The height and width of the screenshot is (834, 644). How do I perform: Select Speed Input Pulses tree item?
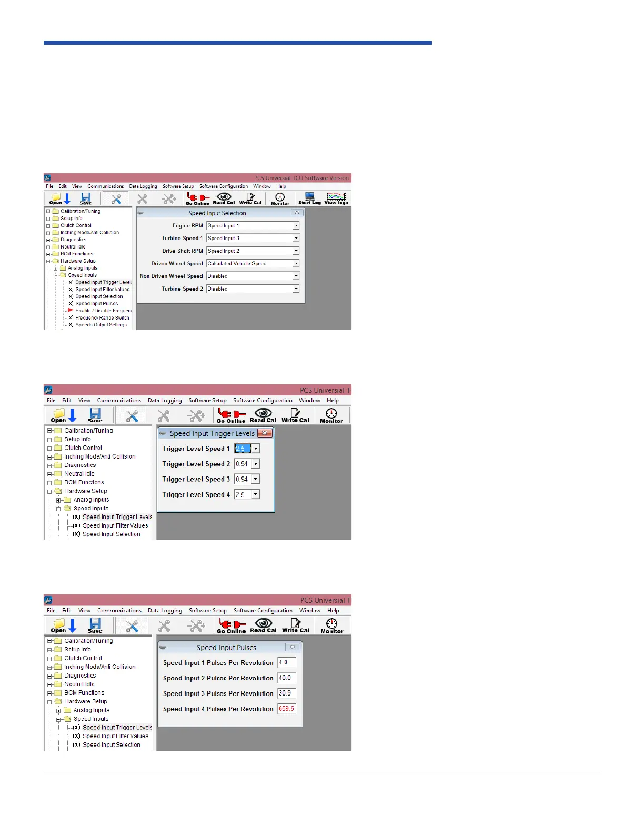[x=97, y=304]
